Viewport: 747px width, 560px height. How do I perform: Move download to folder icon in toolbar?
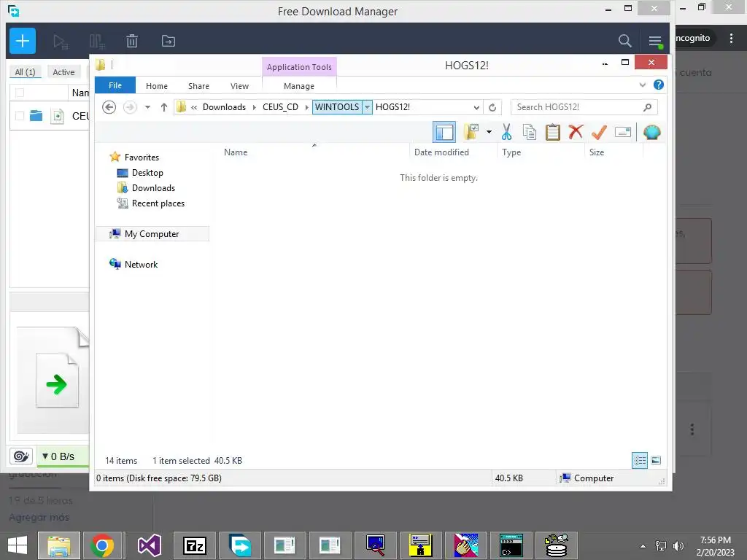169,41
